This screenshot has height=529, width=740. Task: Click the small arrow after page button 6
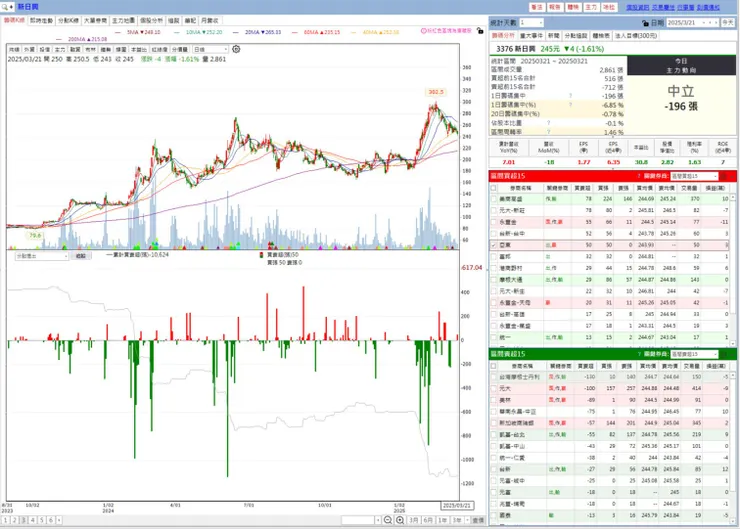(59, 520)
